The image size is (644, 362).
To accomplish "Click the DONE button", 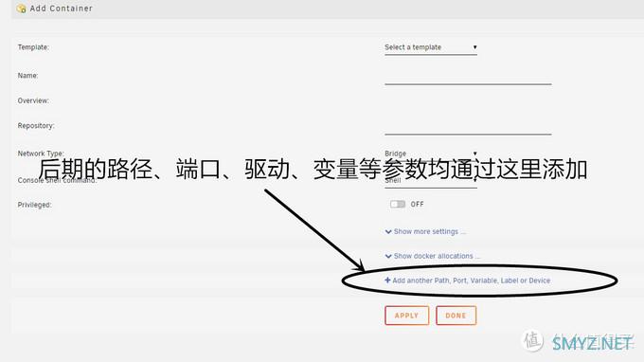I will click(x=456, y=316).
